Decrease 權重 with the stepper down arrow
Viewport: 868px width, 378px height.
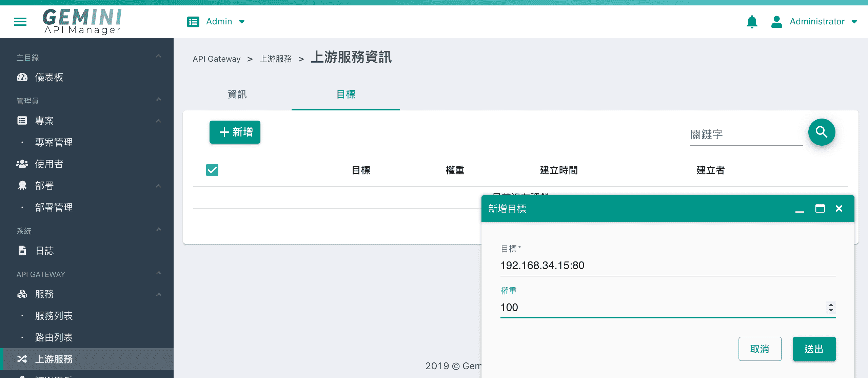[831, 310]
